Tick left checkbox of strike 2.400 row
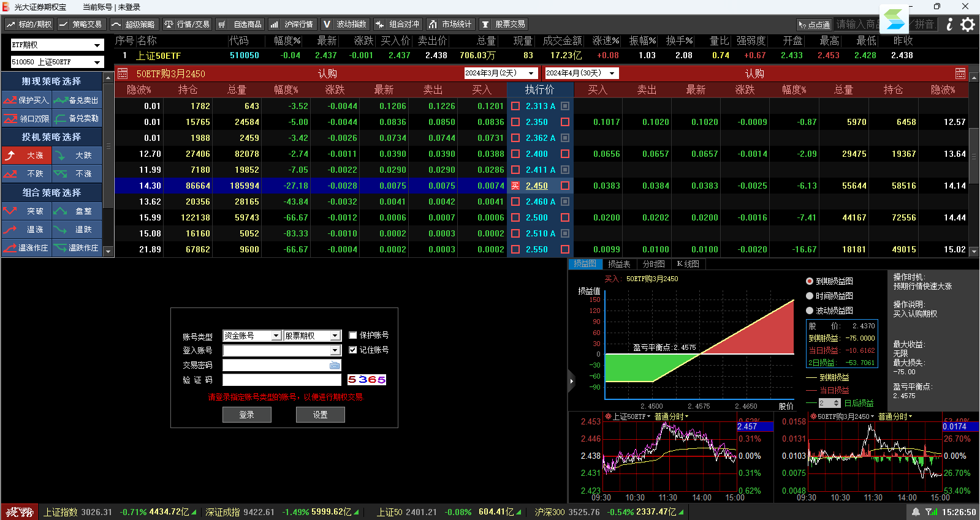This screenshot has height=520, width=980. (515, 154)
